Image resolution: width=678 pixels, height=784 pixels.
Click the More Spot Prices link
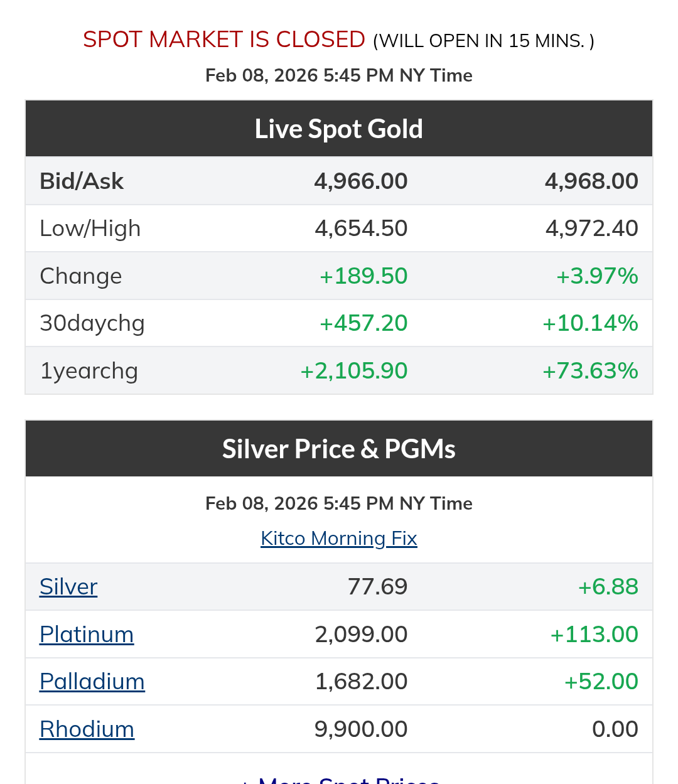[x=348, y=780]
